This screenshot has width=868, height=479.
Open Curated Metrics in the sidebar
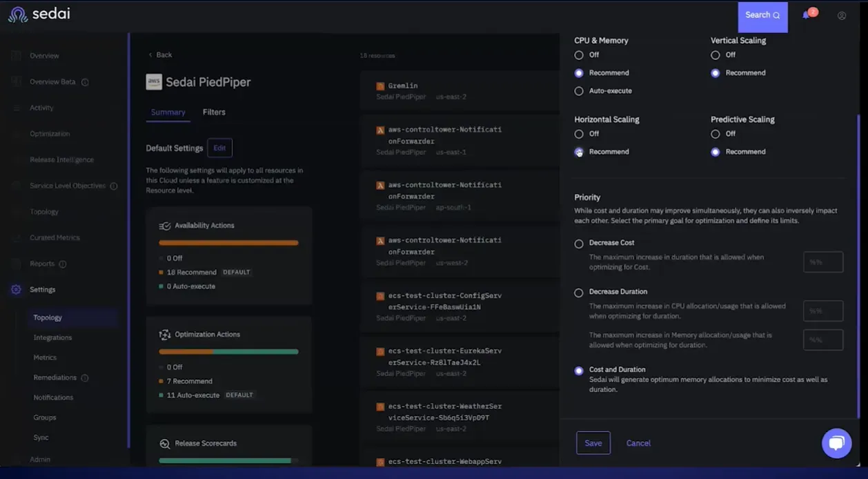tap(55, 238)
